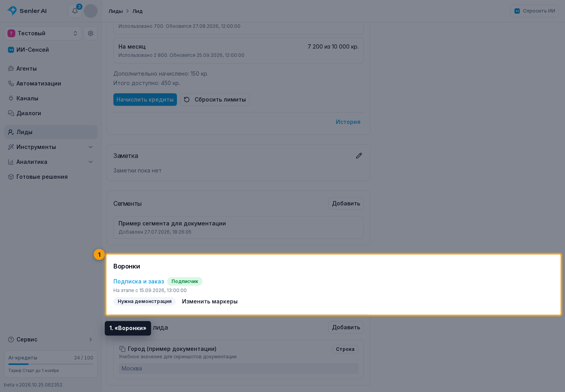Click Изменить маркеры

click(x=210, y=301)
